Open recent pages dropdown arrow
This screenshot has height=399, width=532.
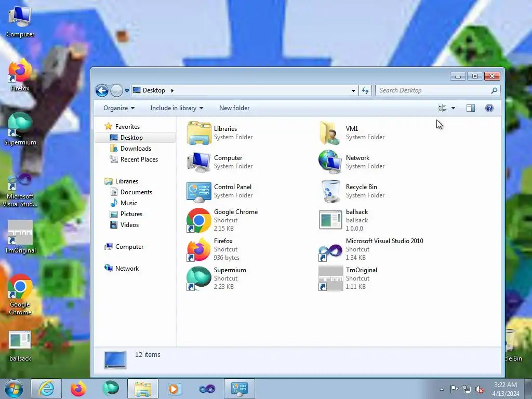(127, 90)
